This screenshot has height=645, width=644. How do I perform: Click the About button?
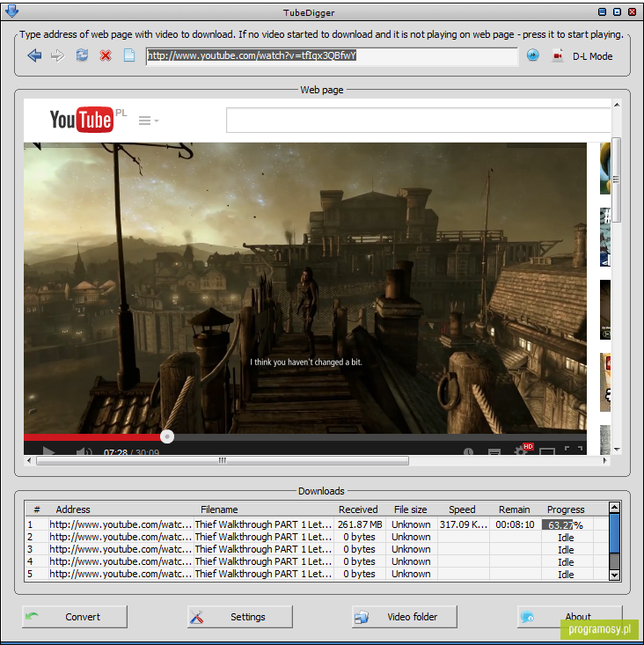[x=569, y=617]
